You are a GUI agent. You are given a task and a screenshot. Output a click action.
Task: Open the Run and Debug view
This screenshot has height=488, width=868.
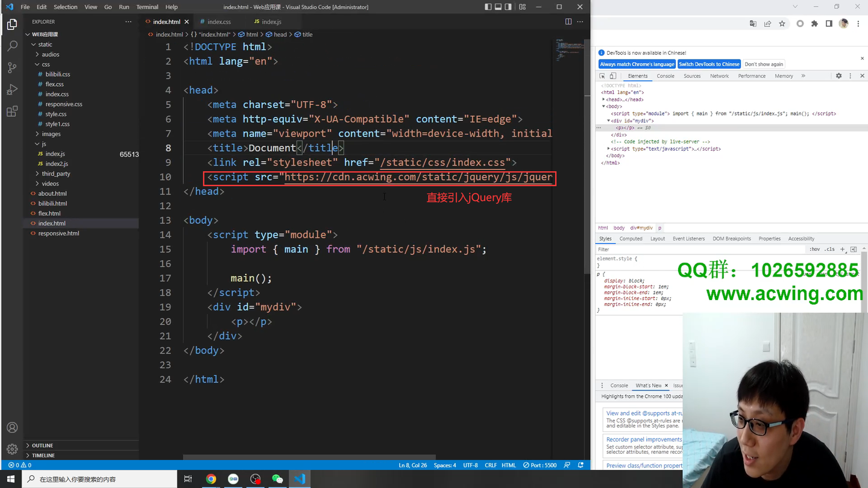pos(12,90)
